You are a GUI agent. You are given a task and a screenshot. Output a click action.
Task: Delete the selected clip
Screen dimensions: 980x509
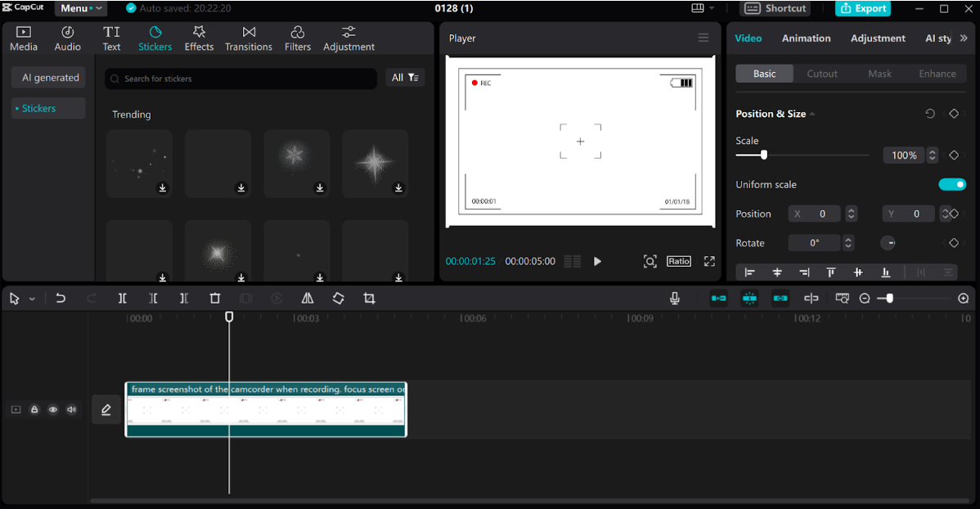[215, 298]
